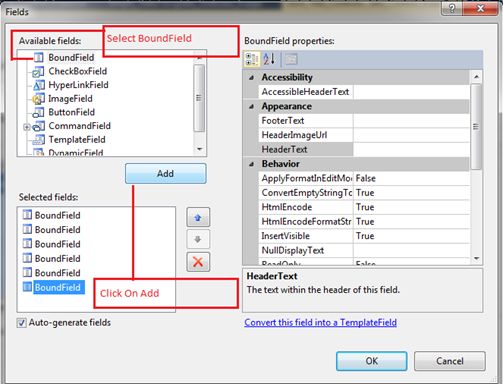
Task: Click the HtmlEncode True value
Action: [x=412, y=207]
